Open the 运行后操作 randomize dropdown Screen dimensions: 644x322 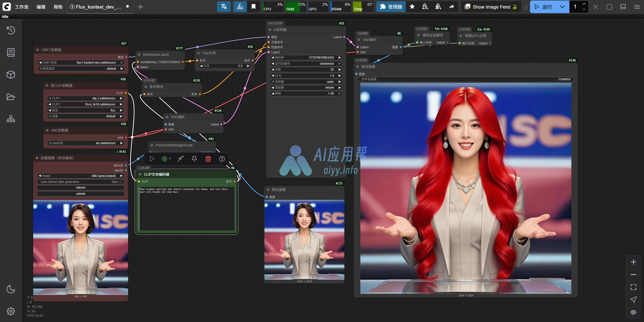pyautogui.click(x=306, y=64)
